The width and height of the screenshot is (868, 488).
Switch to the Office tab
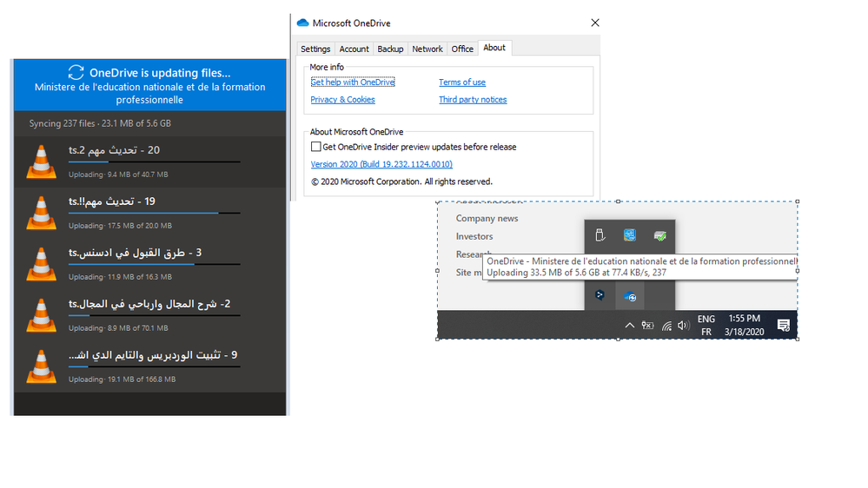coord(462,49)
